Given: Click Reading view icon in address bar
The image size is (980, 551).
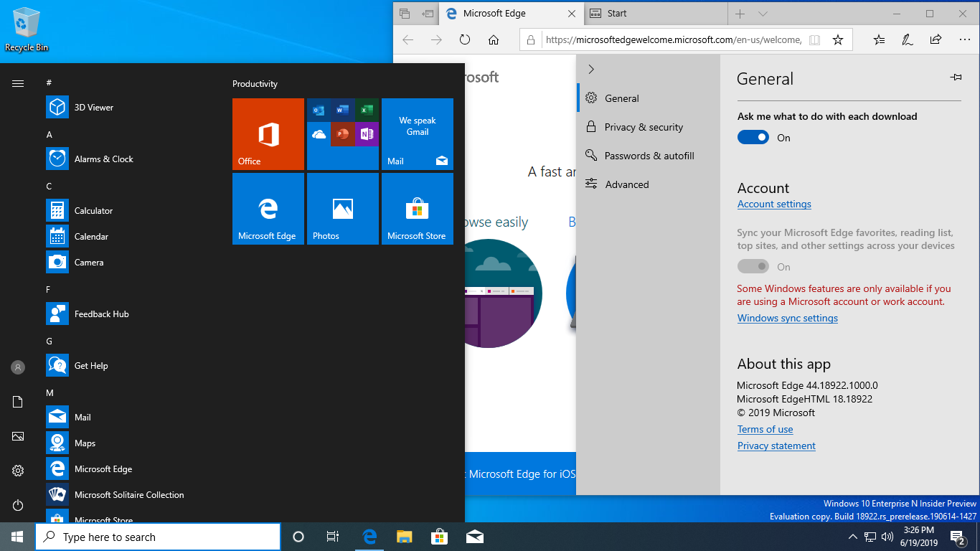Looking at the screenshot, I should coord(814,40).
